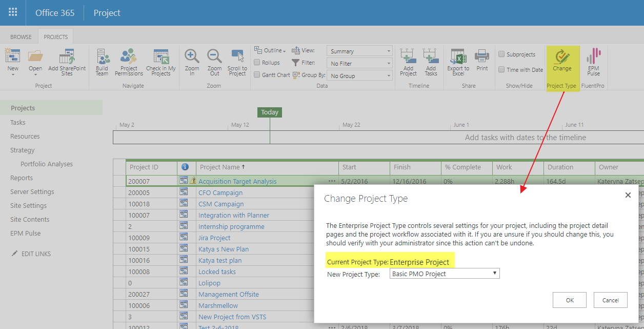The image size is (644, 329).
Task: Open the Filter dropdown showing No Filter
Action: point(359,64)
